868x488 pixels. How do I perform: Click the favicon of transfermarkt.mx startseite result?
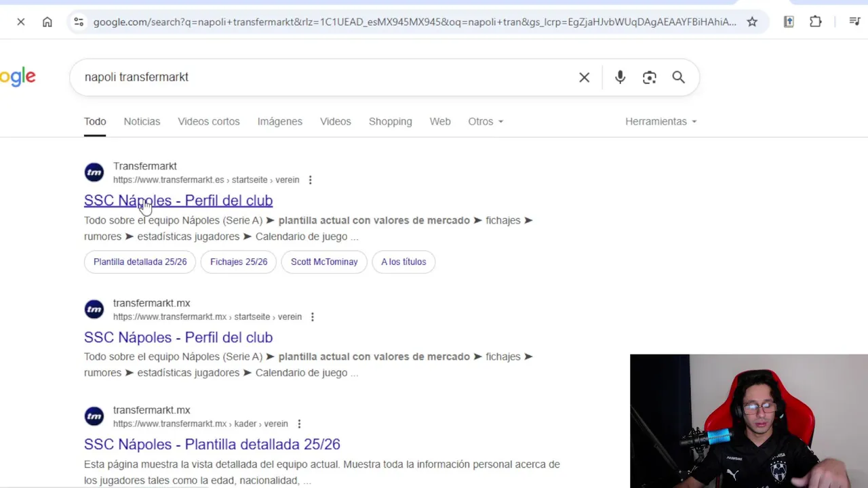click(94, 309)
